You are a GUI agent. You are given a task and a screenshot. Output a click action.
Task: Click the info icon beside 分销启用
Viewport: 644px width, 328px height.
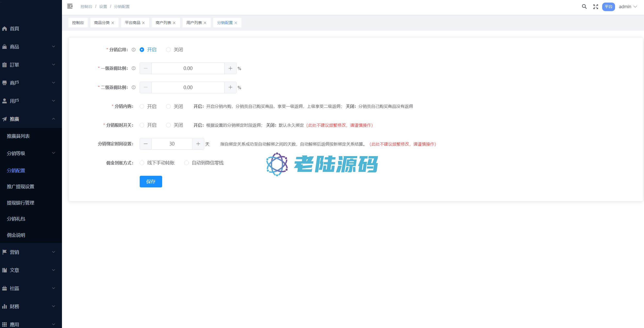pyautogui.click(x=133, y=50)
